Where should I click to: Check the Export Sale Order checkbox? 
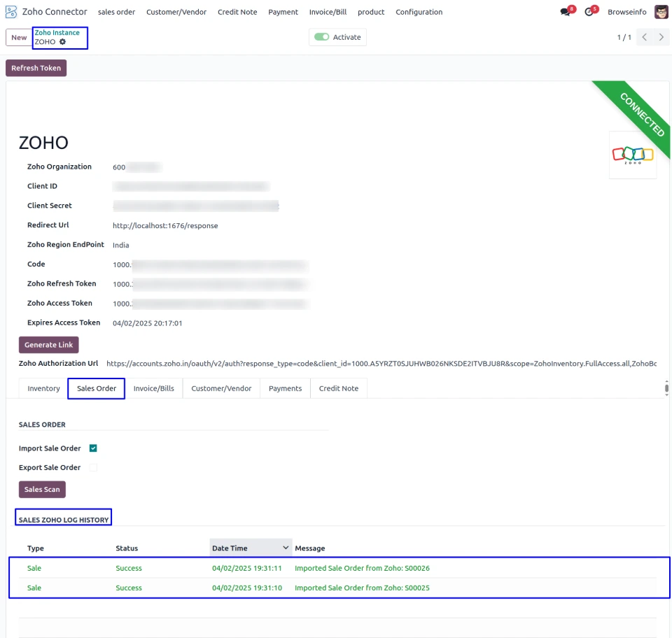coord(93,467)
